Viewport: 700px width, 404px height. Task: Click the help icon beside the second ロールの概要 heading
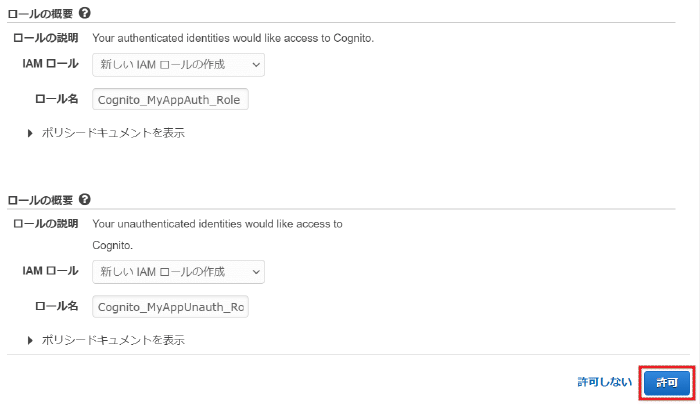point(84,199)
